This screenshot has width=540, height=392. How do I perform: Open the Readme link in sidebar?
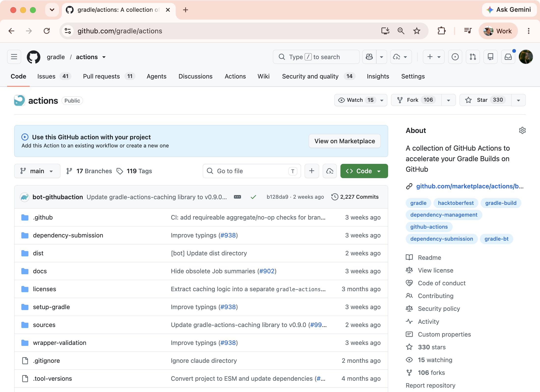coord(429,258)
